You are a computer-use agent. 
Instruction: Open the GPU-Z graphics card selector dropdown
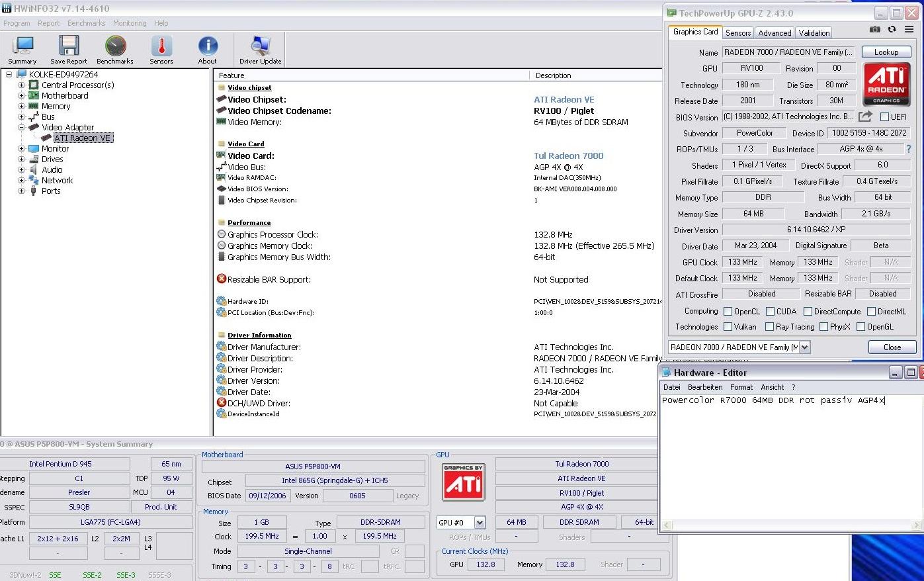click(804, 347)
